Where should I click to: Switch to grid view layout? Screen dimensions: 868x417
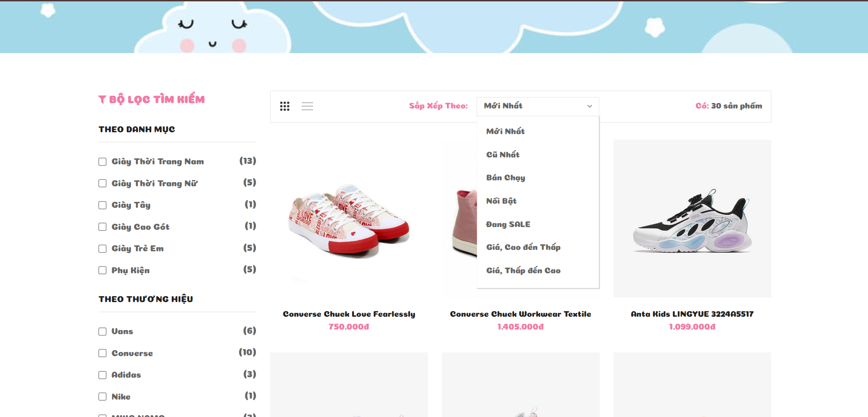(x=285, y=106)
